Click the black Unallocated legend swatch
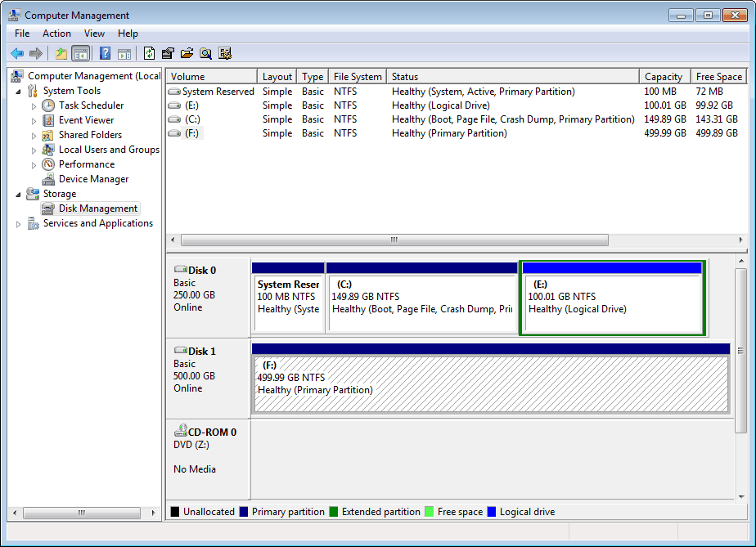 tap(175, 512)
